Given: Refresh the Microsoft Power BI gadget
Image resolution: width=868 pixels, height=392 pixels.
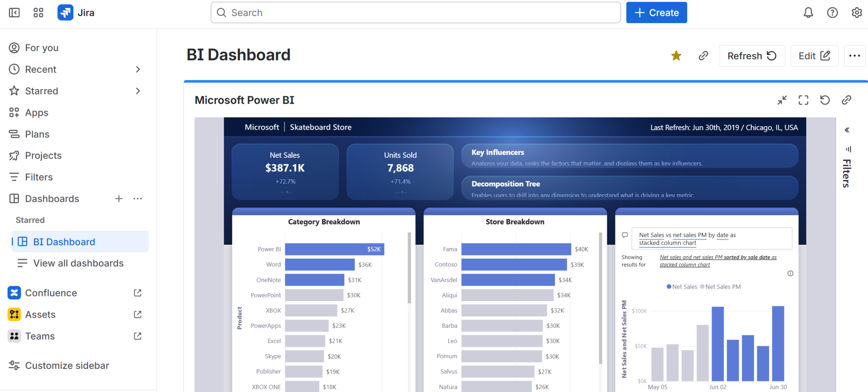Looking at the screenshot, I should 825,100.
